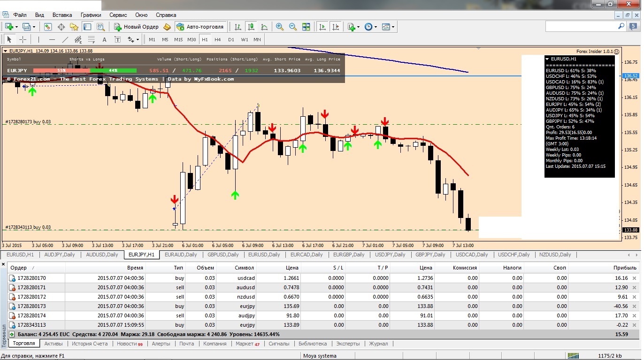Screen dimensions: 644x360
Task: Draw a trendline with the line tool
Action: (x=65, y=40)
